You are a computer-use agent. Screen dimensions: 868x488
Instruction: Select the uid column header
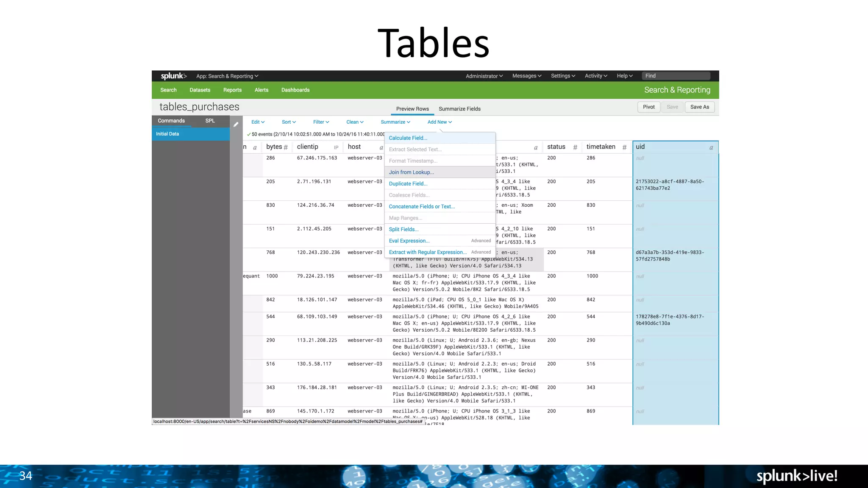point(675,147)
